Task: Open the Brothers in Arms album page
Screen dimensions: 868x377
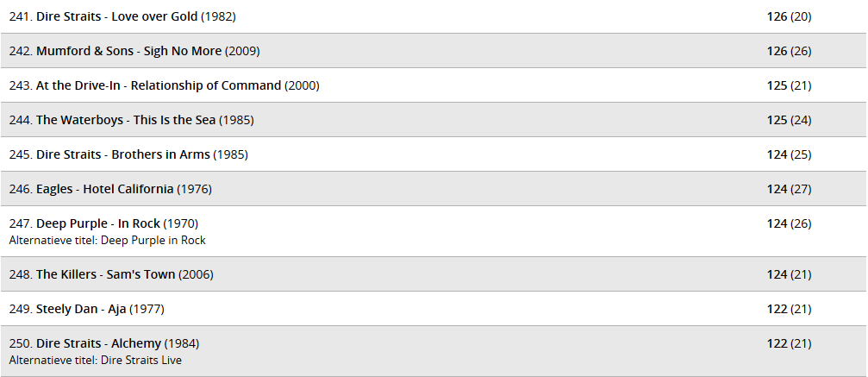Action: point(160,154)
